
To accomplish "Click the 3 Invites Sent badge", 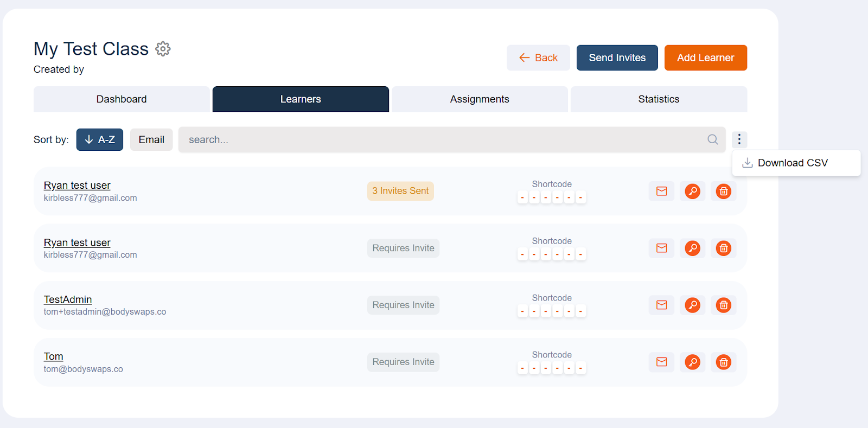I will pyautogui.click(x=400, y=191).
